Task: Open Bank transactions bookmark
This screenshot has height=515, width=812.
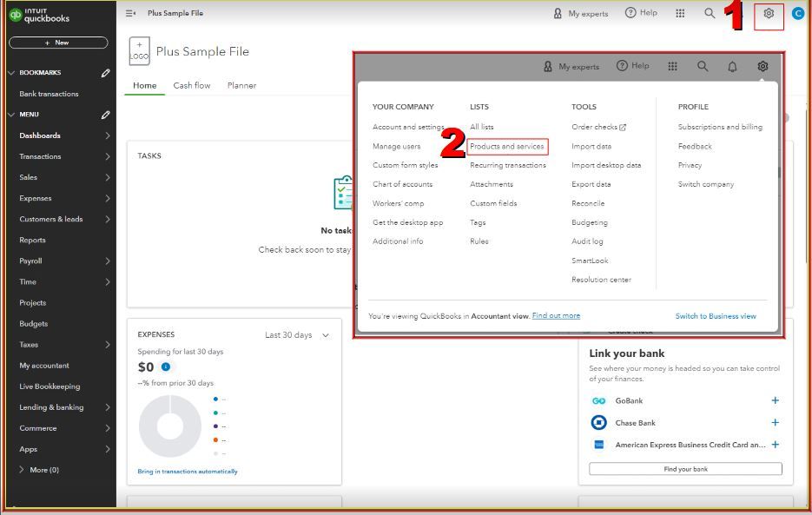Action: (x=49, y=94)
